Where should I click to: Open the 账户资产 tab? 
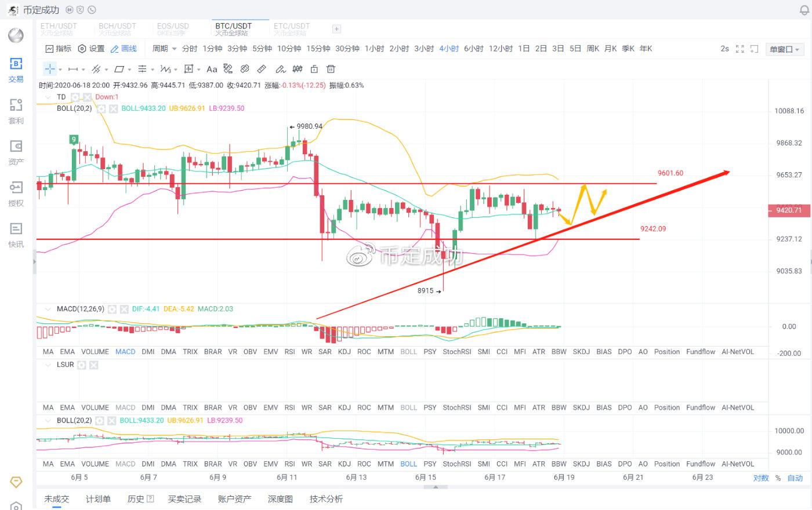234,499
